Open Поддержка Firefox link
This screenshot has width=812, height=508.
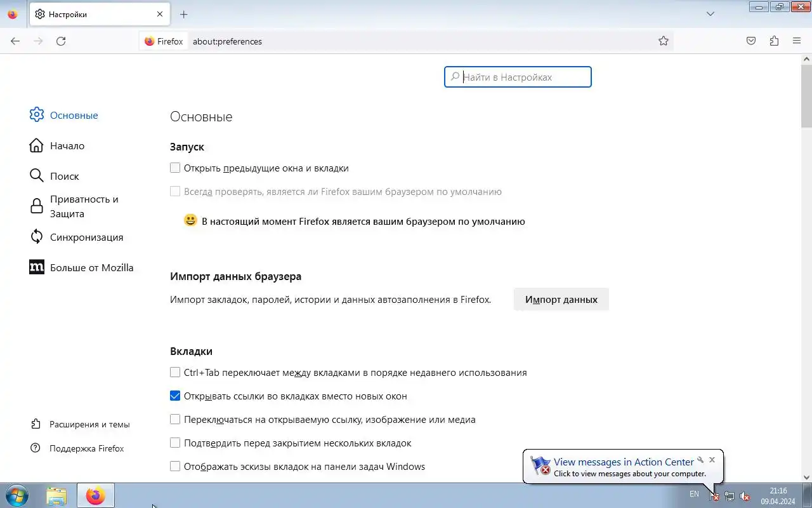coord(77,448)
